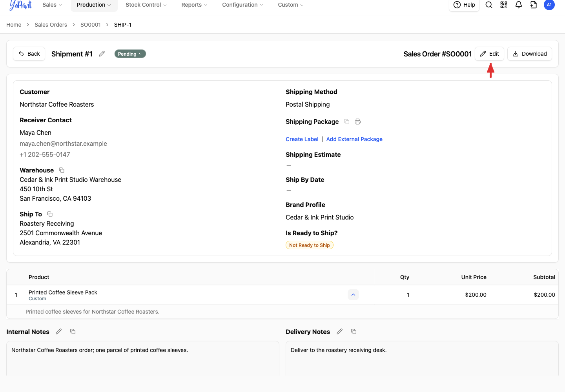This screenshot has width=565, height=392.
Task: Open the A1 user avatar menu
Action: click(x=549, y=5)
